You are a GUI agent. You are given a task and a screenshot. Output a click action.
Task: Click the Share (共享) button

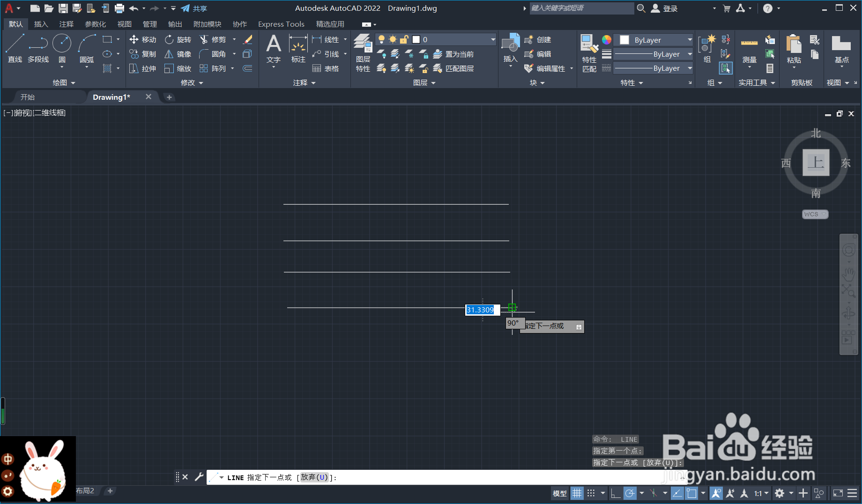194,8
